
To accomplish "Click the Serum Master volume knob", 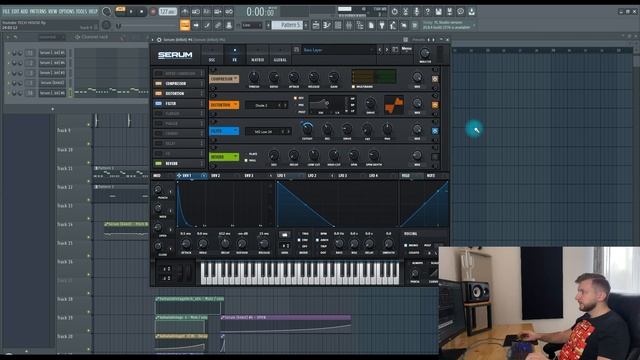I will pyautogui.click(x=425, y=53).
